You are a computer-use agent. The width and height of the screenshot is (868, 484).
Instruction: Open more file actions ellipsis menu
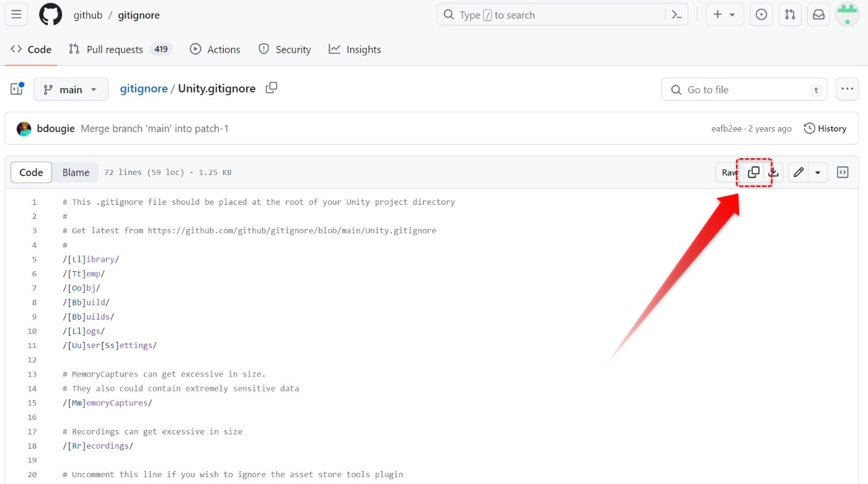point(847,89)
